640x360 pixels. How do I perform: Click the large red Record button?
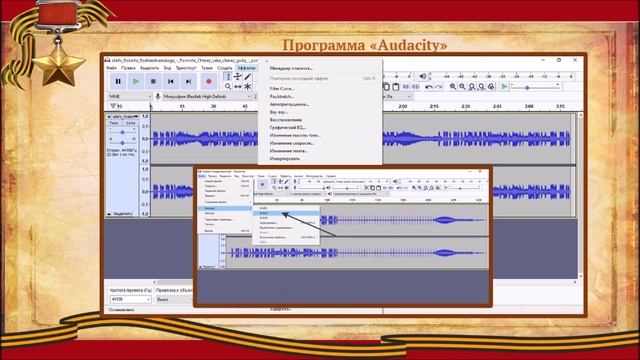click(x=209, y=82)
